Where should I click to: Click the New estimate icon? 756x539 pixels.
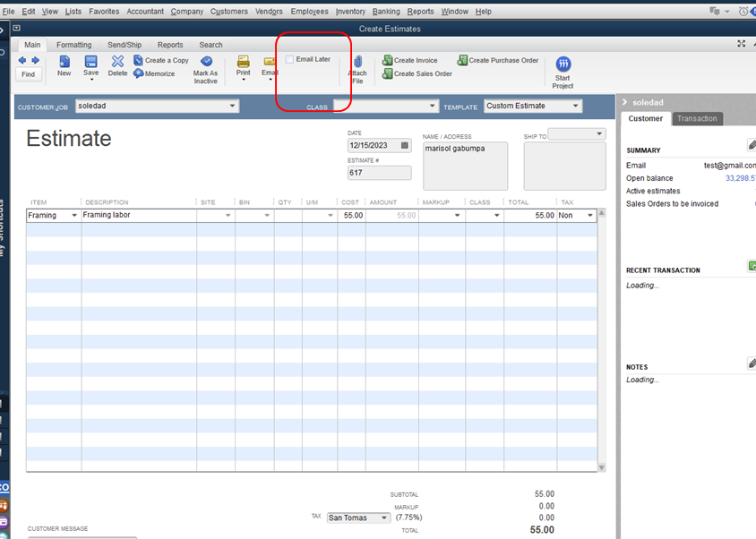point(64,61)
